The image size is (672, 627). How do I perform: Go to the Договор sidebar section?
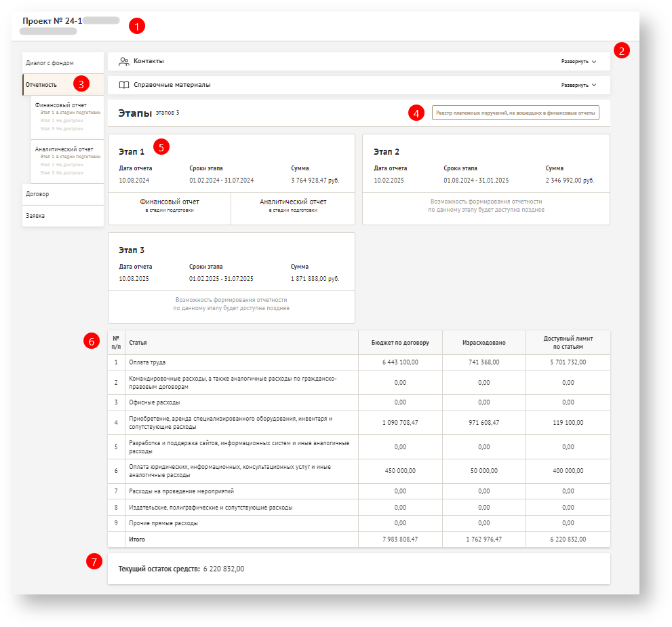37,194
